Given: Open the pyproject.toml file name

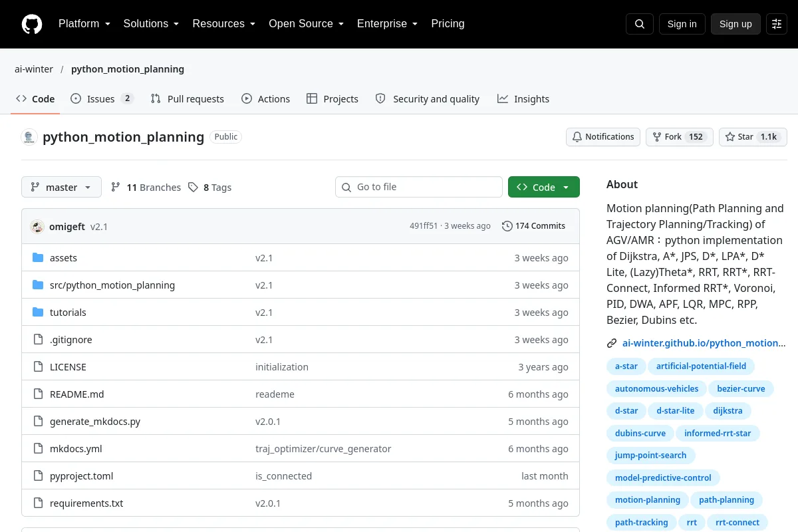Looking at the screenshot, I should [x=82, y=476].
